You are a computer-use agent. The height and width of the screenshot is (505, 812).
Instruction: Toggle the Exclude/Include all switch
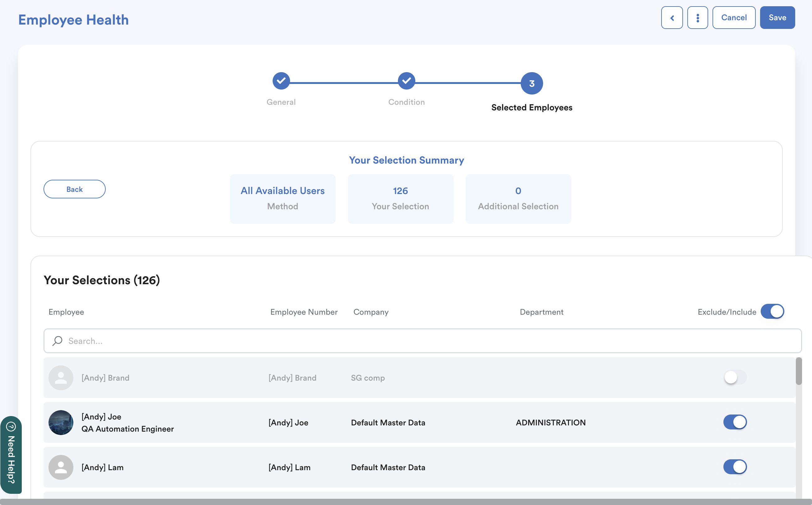(772, 311)
